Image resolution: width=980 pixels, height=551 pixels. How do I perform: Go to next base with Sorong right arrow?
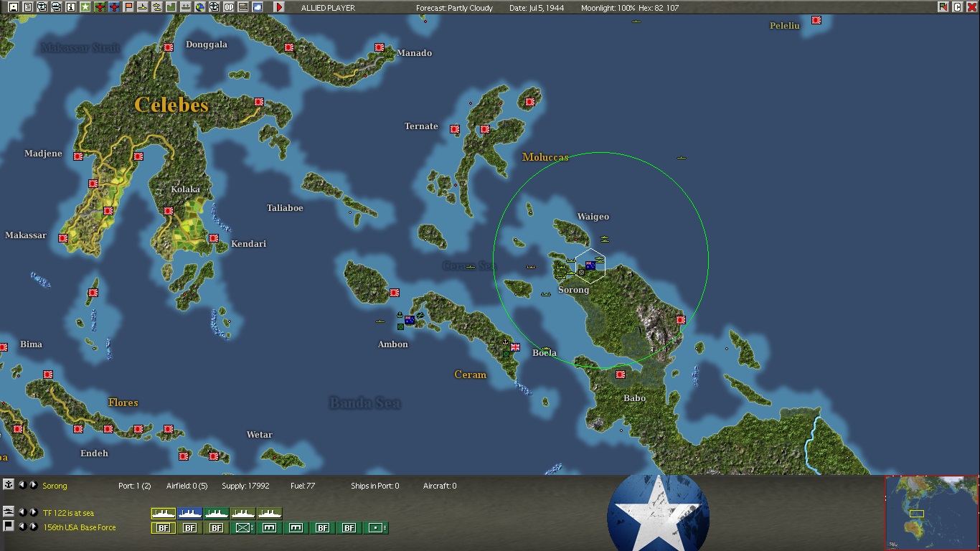33,485
